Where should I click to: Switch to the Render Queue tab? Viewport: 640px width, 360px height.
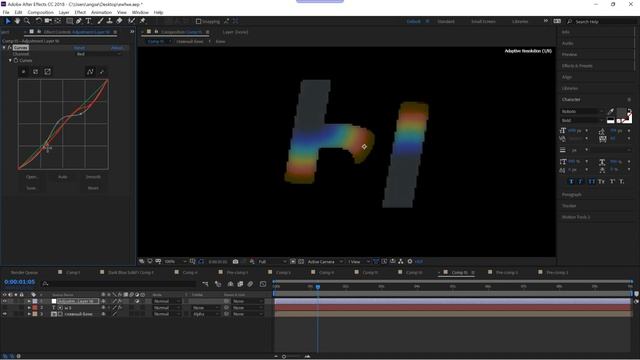pyautogui.click(x=24, y=272)
